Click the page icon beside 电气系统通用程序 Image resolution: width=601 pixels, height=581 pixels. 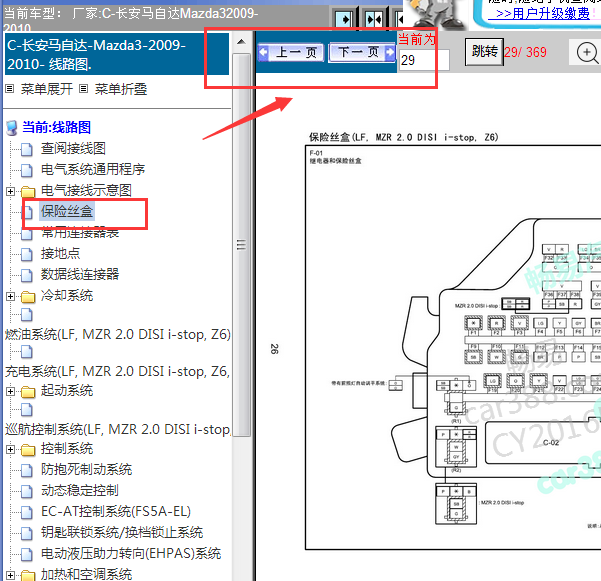pyautogui.click(x=27, y=170)
